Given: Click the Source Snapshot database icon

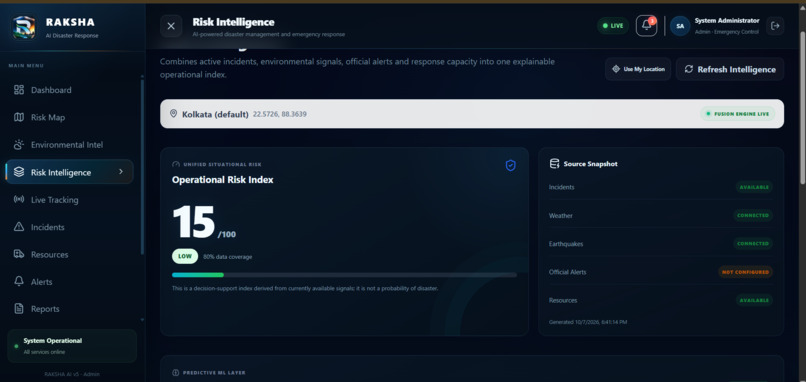Looking at the screenshot, I should pos(554,163).
